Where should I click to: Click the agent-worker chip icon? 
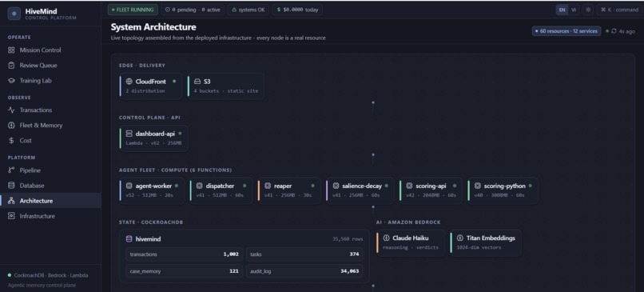tap(129, 186)
